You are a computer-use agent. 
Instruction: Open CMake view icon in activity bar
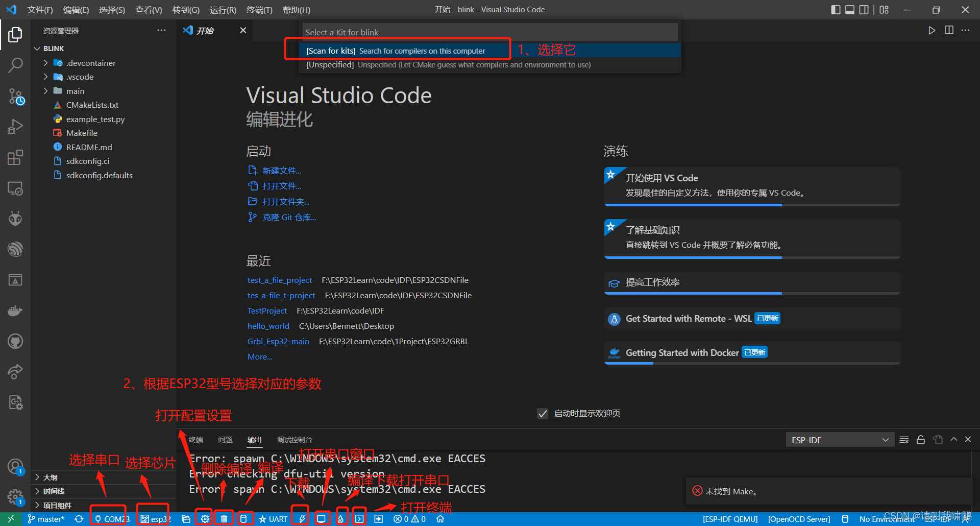[x=15, y=280]
